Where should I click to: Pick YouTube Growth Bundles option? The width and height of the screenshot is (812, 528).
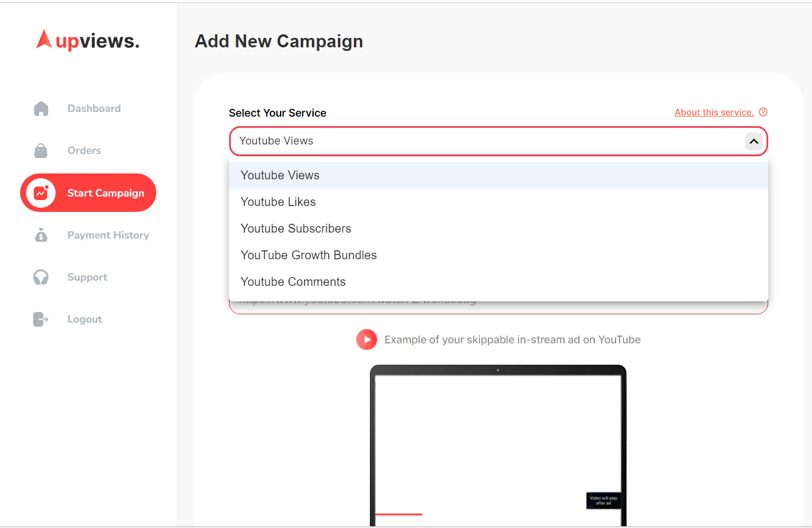pyautogui.click(x=308, y=256)
